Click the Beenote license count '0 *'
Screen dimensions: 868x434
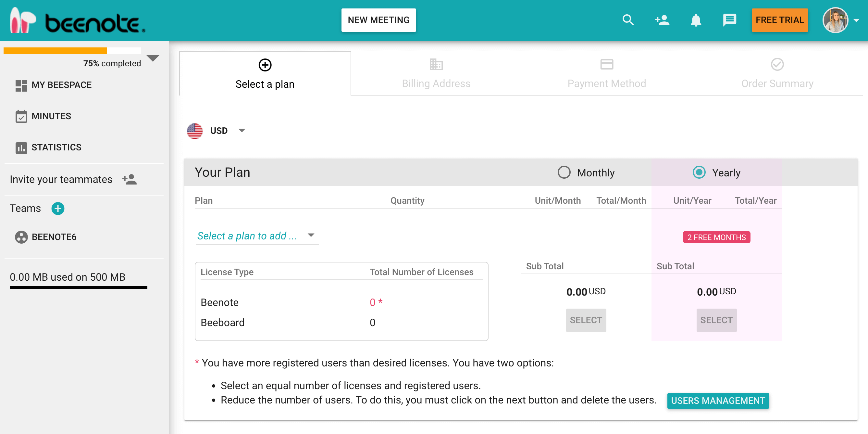pyautogui.click(x=376, y=302)
